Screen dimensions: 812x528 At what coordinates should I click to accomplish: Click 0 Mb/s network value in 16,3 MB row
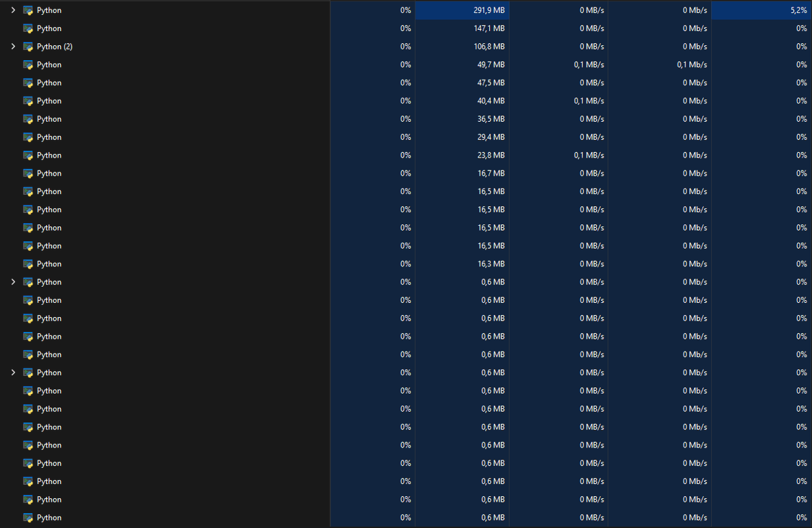click(x=695, y=264)
